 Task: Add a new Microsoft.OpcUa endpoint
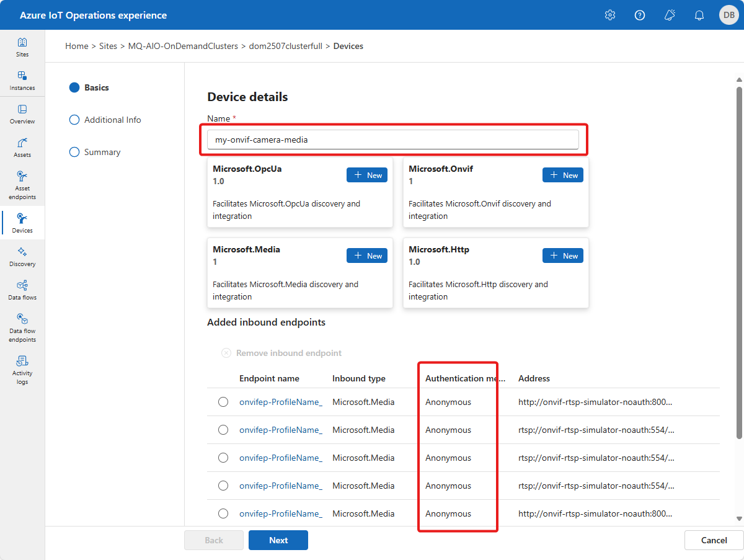coord(367,175)
